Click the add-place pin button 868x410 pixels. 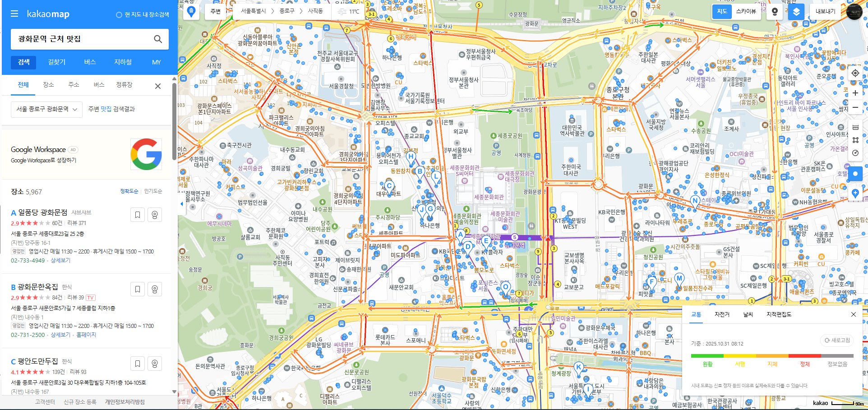pos(855,193)
